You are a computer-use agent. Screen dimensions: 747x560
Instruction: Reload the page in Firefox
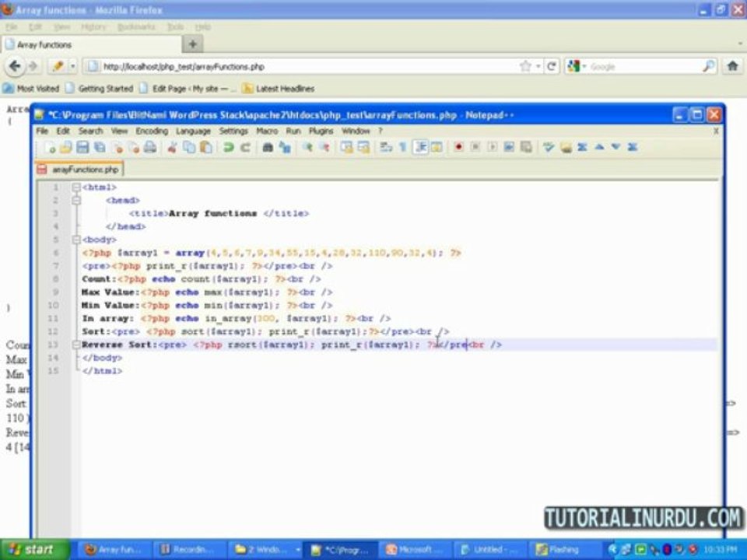tap(552, 66)
